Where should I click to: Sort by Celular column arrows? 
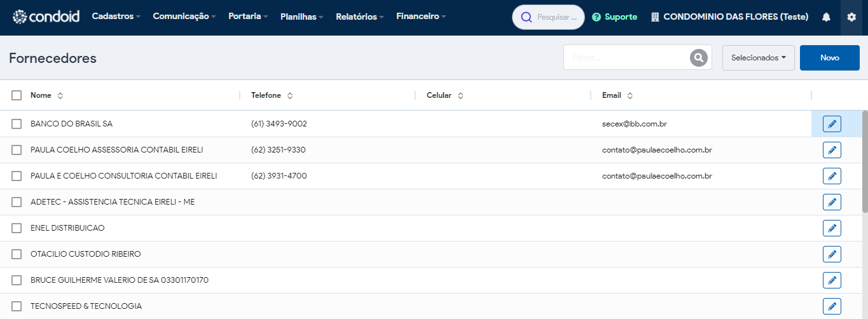click(460, 96)
